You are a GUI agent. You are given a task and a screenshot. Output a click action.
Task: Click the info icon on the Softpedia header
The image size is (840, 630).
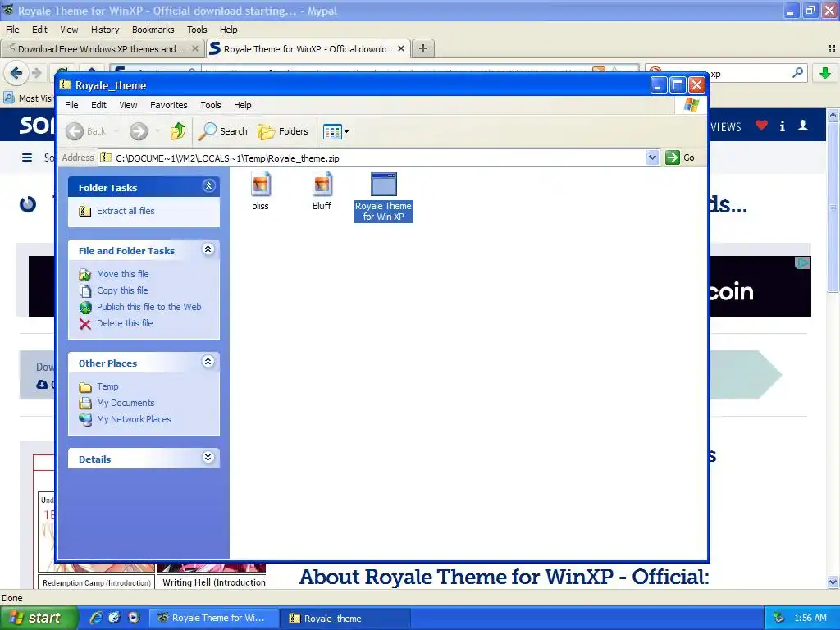(782, 126)
